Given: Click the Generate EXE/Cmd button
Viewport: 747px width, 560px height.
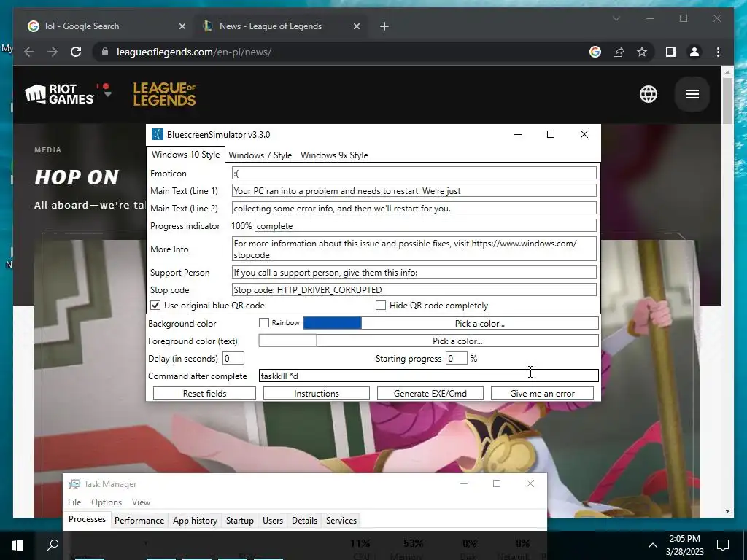Looking at the screenshot, I should click(x=430, y=393).
